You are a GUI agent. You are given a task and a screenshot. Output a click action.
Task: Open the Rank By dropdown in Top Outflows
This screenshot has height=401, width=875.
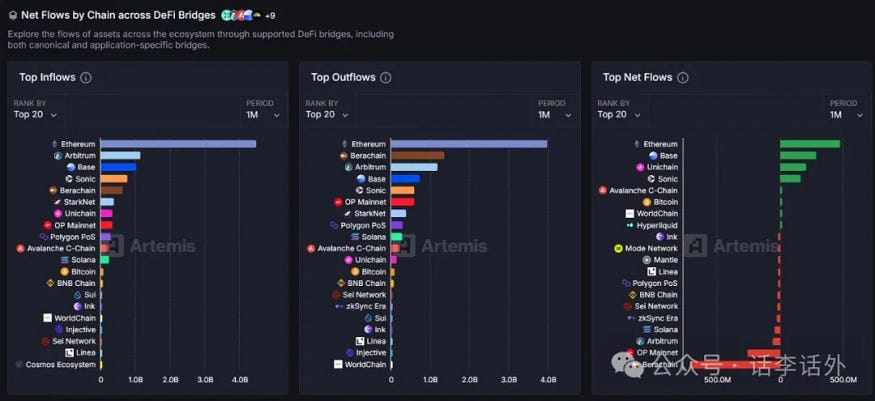[328, 114]
